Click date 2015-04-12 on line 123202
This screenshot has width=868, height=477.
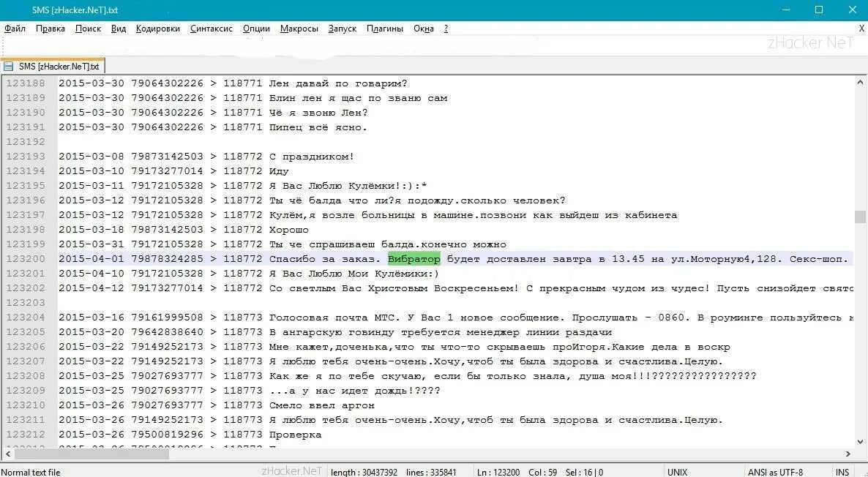pos(91,288)
